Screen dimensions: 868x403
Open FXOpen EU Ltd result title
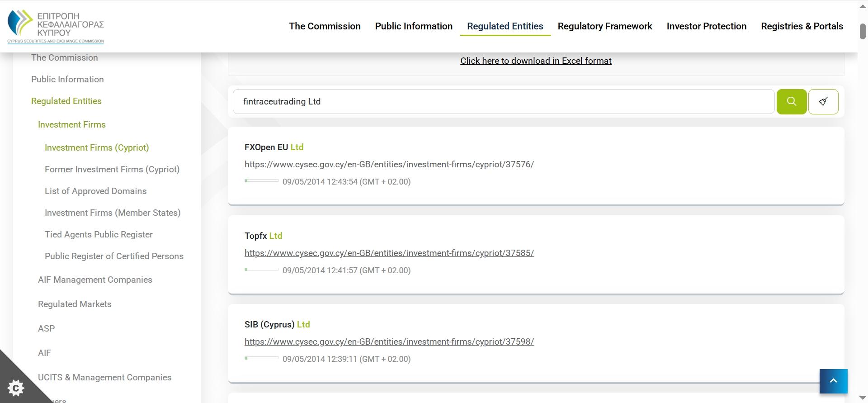tap(274, 147)
